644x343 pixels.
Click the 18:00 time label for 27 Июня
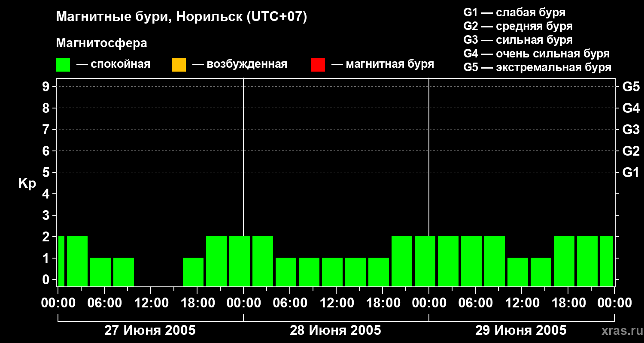pyautogui.click(x=197, y=303)
